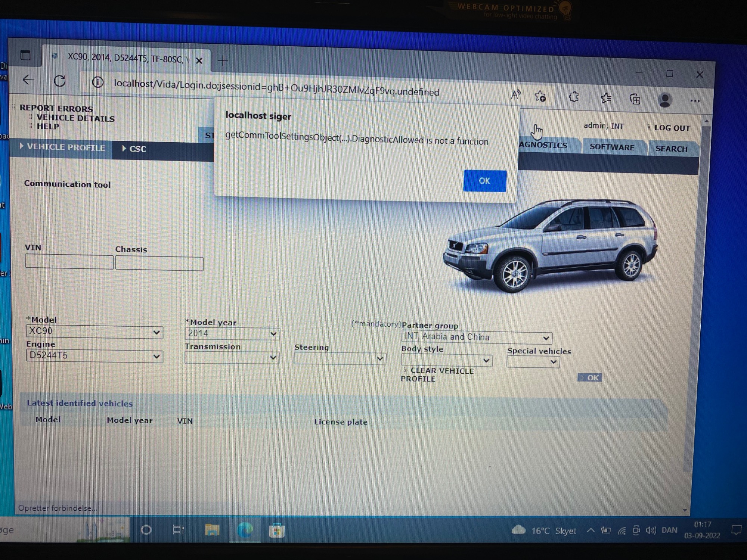Open the Settings and more ellipsis menu

[695, 101]
